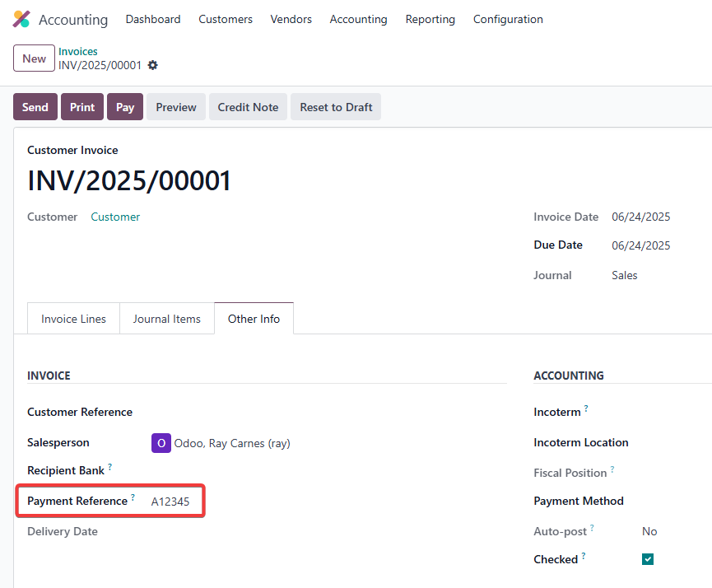Click the Send button
The image size is (712, 588).
35,107
